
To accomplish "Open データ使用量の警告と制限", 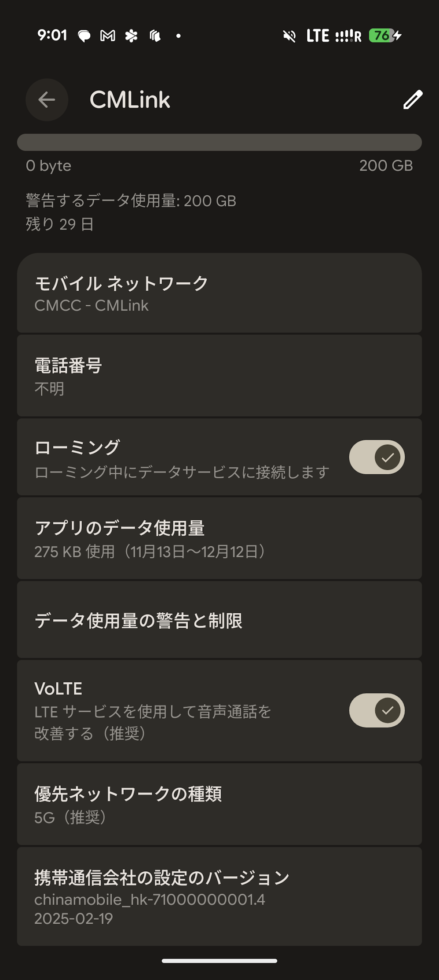I will (x=219, y=621).
